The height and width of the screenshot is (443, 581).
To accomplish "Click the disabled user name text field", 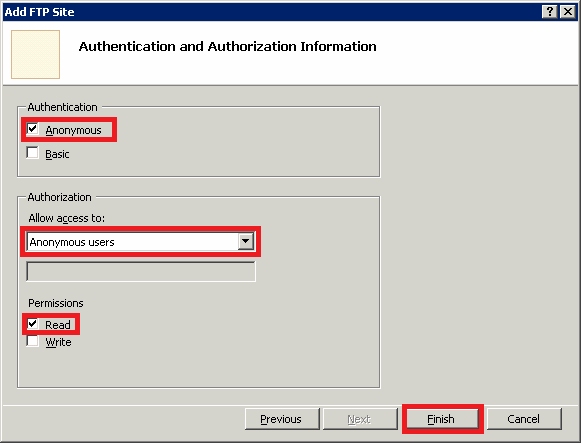I will point(141,272).
